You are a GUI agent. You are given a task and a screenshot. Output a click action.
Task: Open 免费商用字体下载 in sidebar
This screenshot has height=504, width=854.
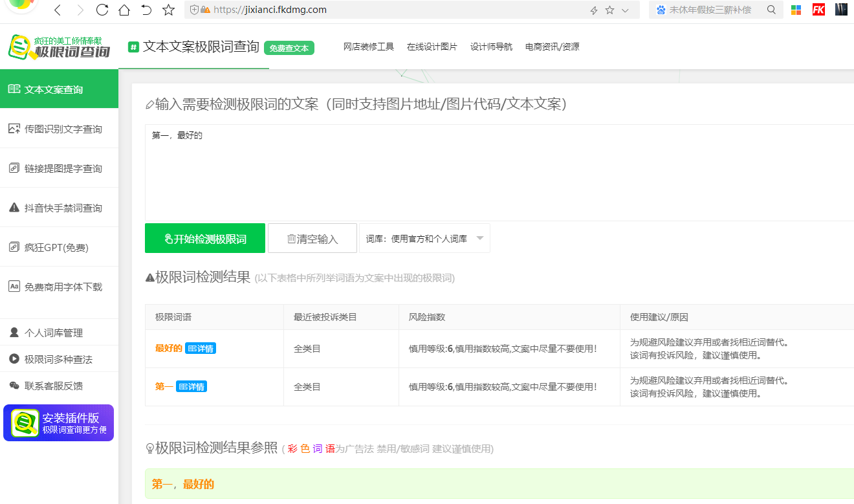(x=59, y=287)
